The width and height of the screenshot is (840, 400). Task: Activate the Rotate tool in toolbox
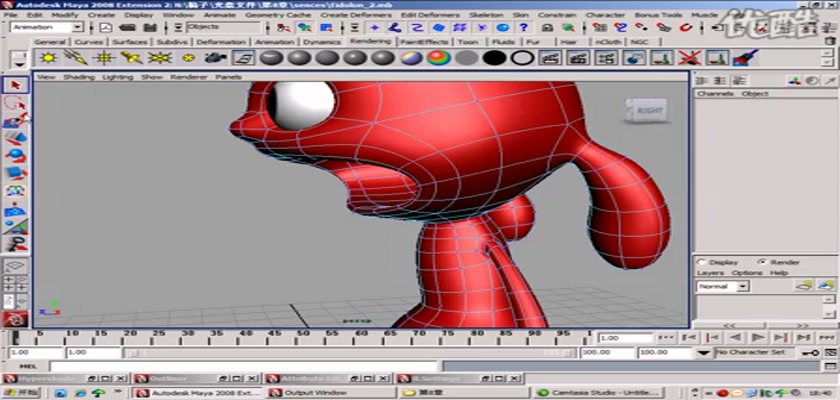16,155
